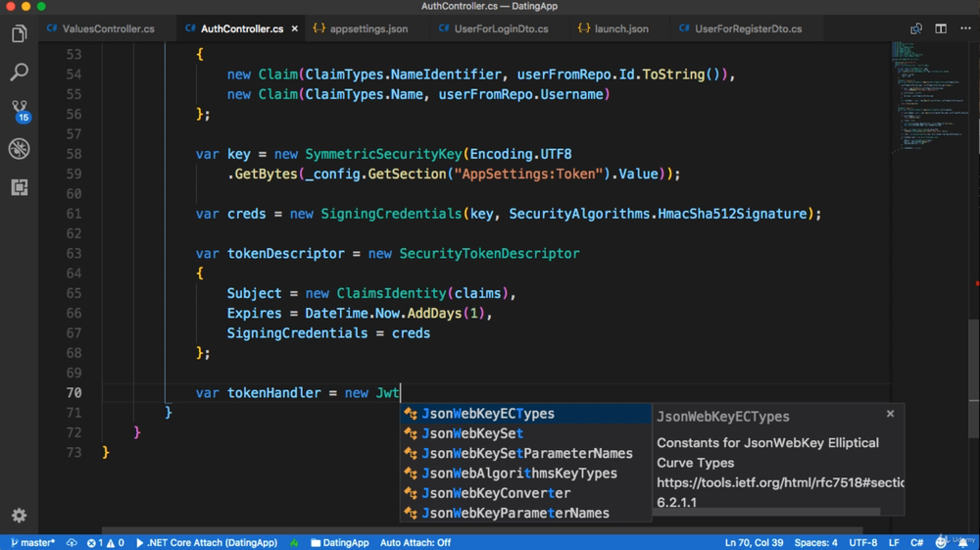Click SecurityTokenDescriptor on line 63
The height and width of the screenshot is (550, 980).
pyautogui.click(x=489, y=254)
